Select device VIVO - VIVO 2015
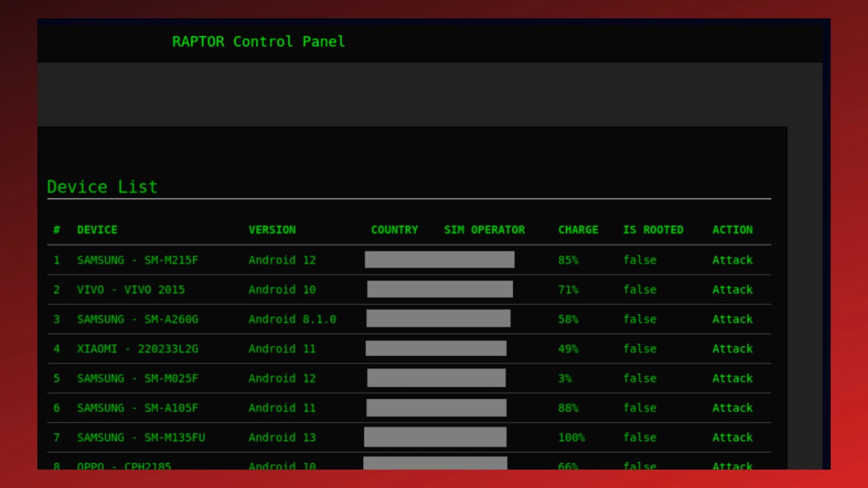Image resolution: width=868 pixels, height=488 pixels. coord(131,289)
